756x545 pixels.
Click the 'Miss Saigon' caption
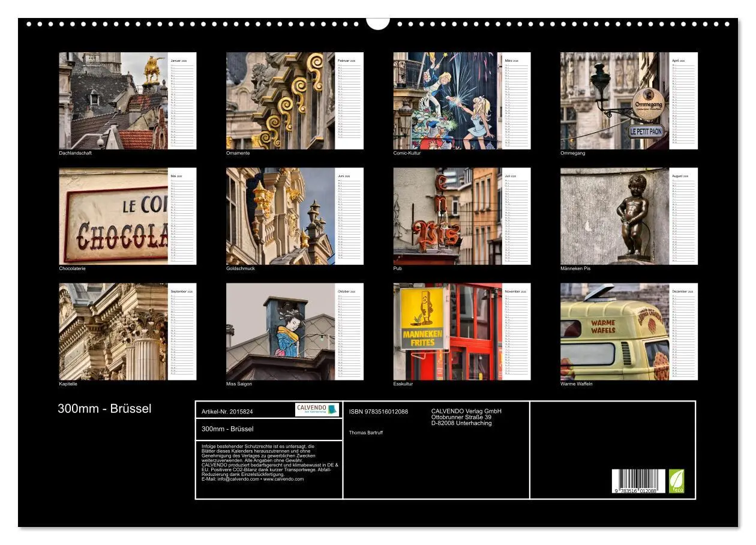[x=239, y=384]
